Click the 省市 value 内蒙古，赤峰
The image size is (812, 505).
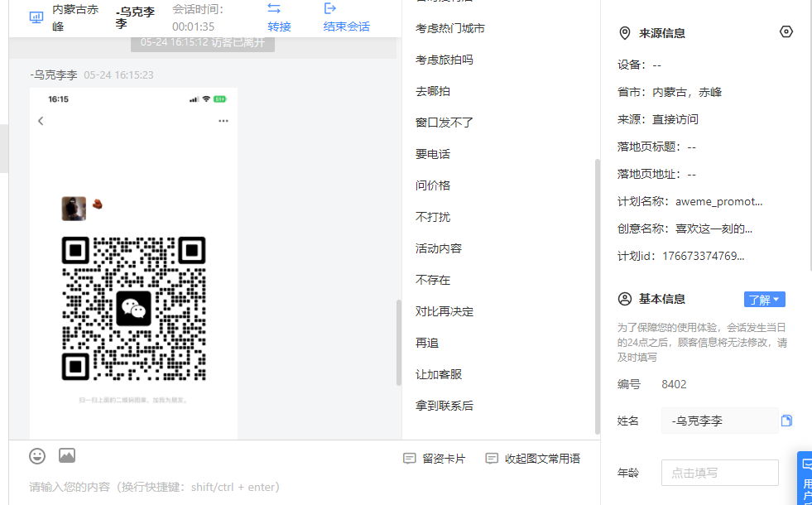[687, 92]
